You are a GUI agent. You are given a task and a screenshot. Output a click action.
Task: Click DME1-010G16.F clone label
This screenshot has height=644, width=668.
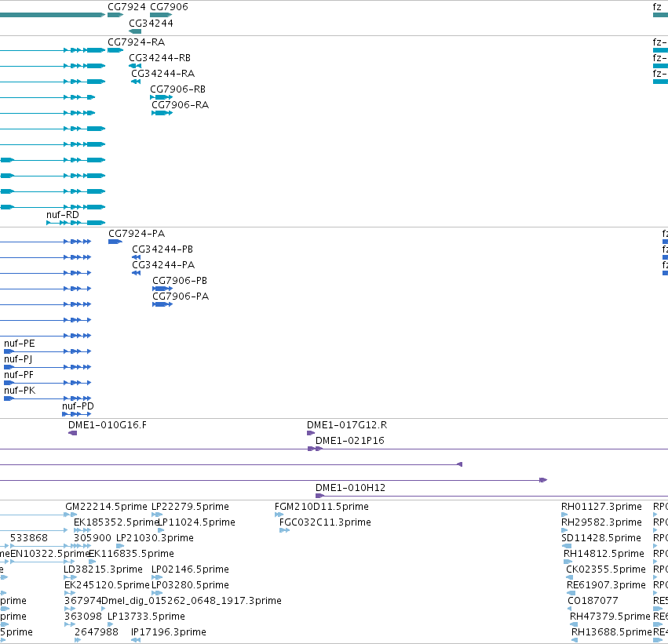point(108,425)
